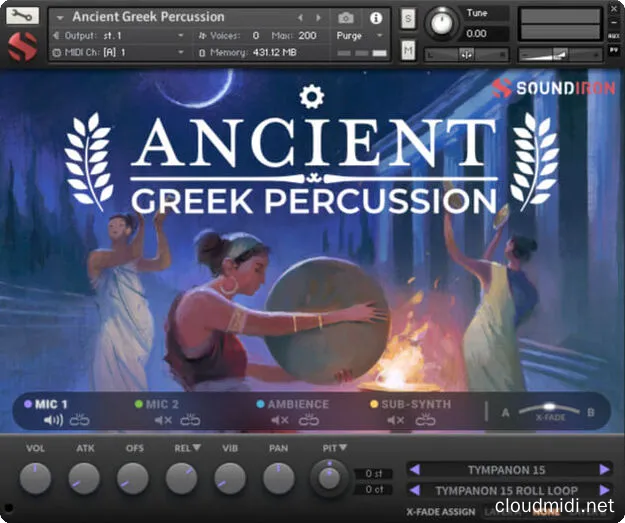Toggle the Solo S button
625x523 pixels.
tap(408, 17)
